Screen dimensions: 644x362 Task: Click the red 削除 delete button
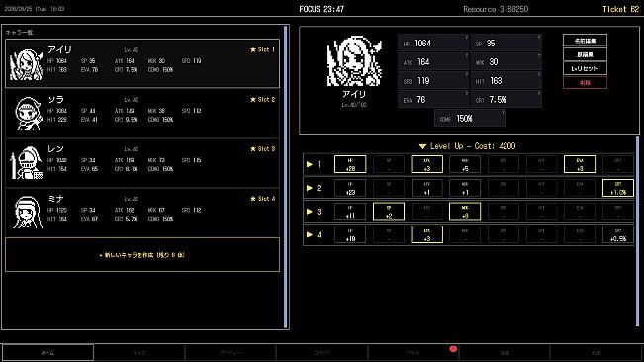point(585,82)
